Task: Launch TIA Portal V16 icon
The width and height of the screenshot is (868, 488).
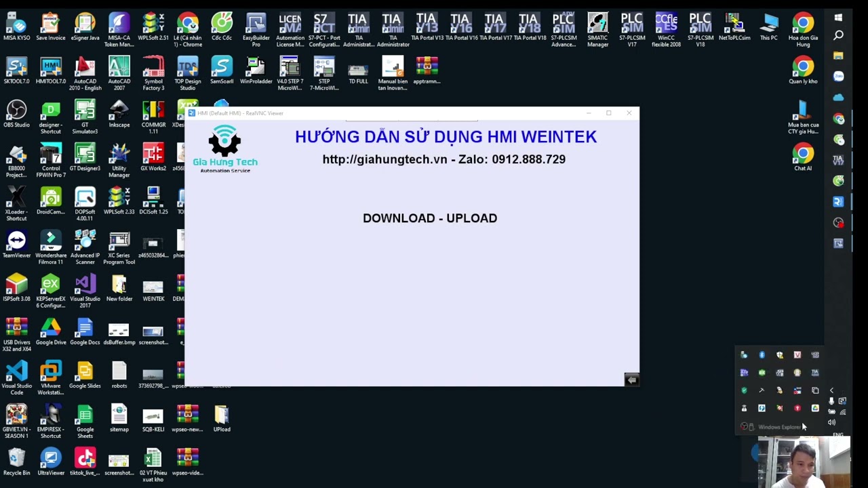Action: tap(461, 27)
